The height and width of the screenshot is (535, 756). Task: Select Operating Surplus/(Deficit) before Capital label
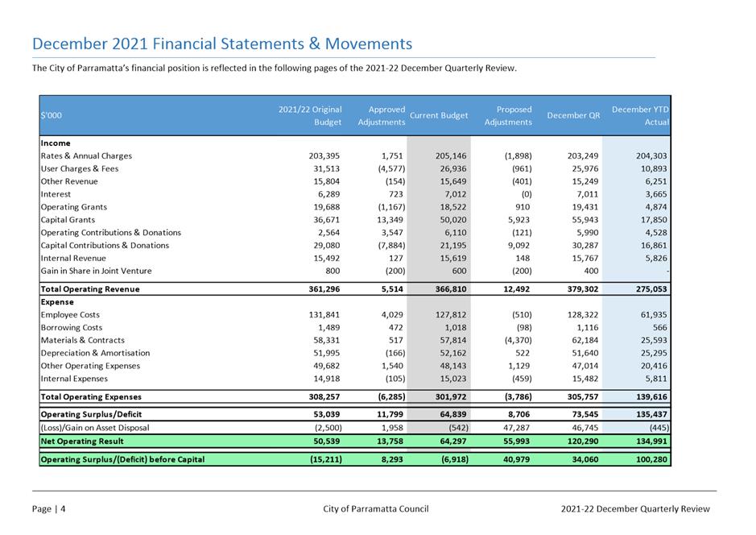(122, 460)
